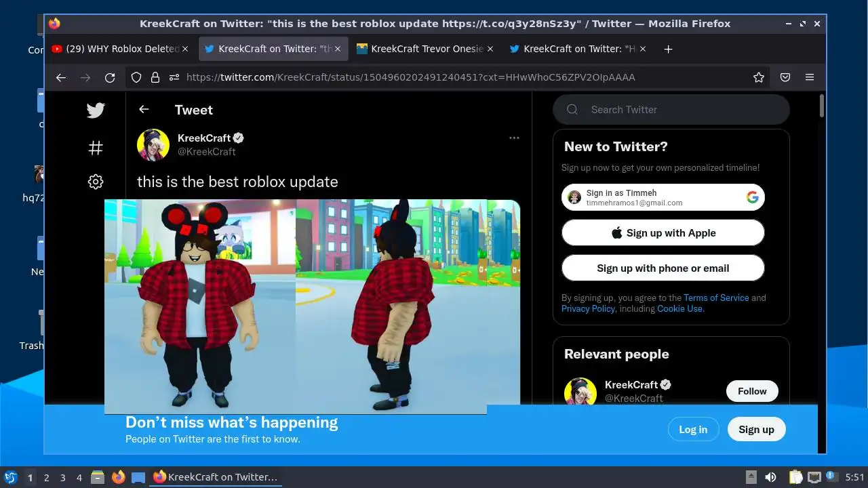This screenshot has height=488, width=868.
Task: Switch to workspace 4 on taskbar
Action: 79,478
